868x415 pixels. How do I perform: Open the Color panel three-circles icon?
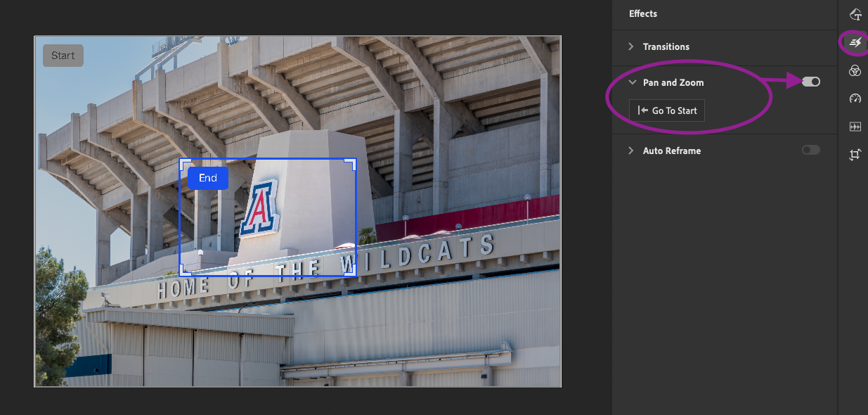(x=855, y=70)
